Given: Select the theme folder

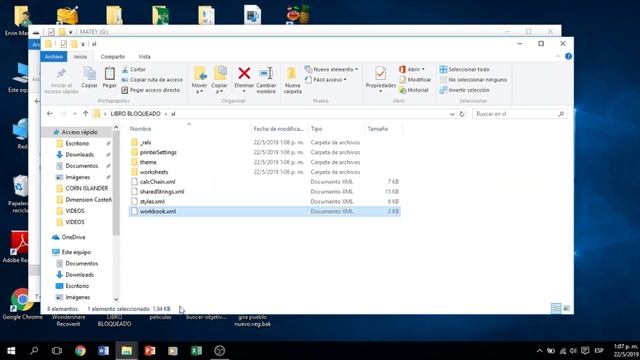Looking at the screenshot, I should (148, 162).
